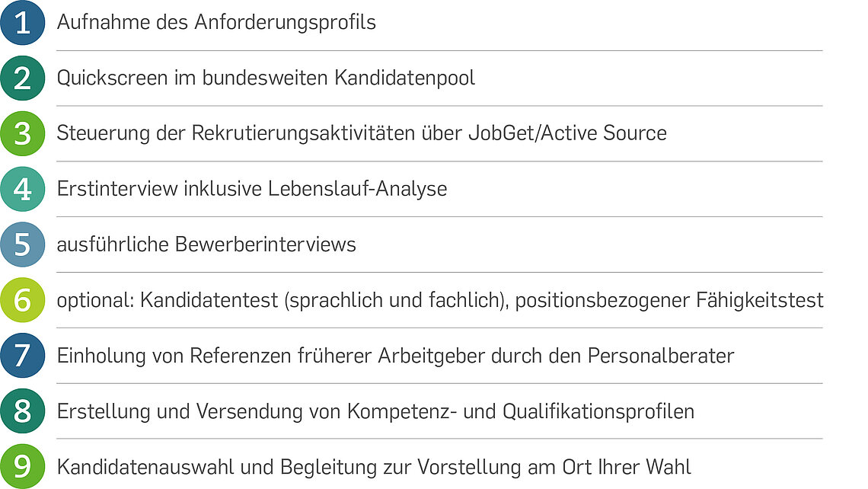Click the teal number 4 circle
The image size is (868, 489).
pos(23,189)
